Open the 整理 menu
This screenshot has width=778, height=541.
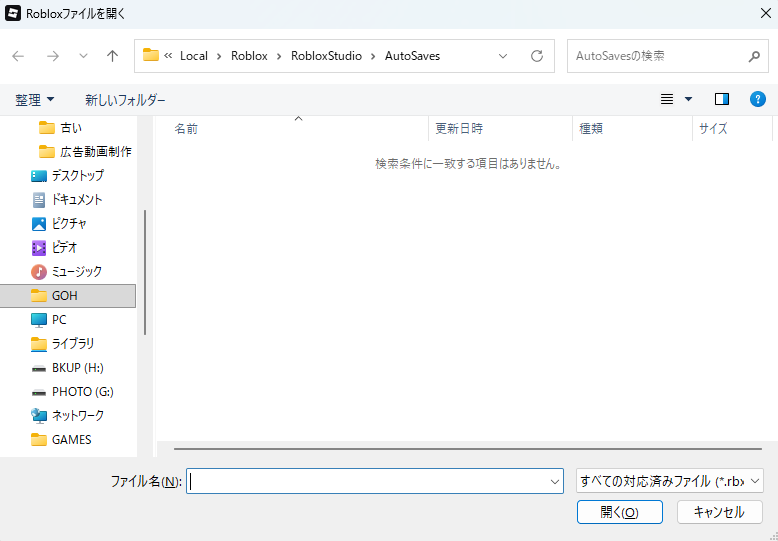[x=35, y=100]
